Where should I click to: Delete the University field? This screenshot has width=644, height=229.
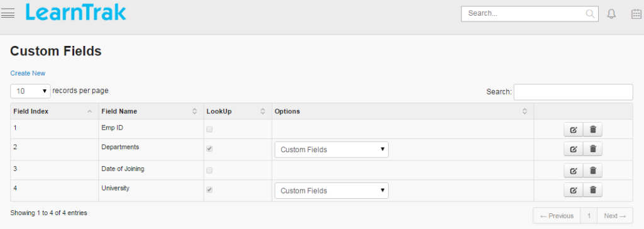[592, 189]
